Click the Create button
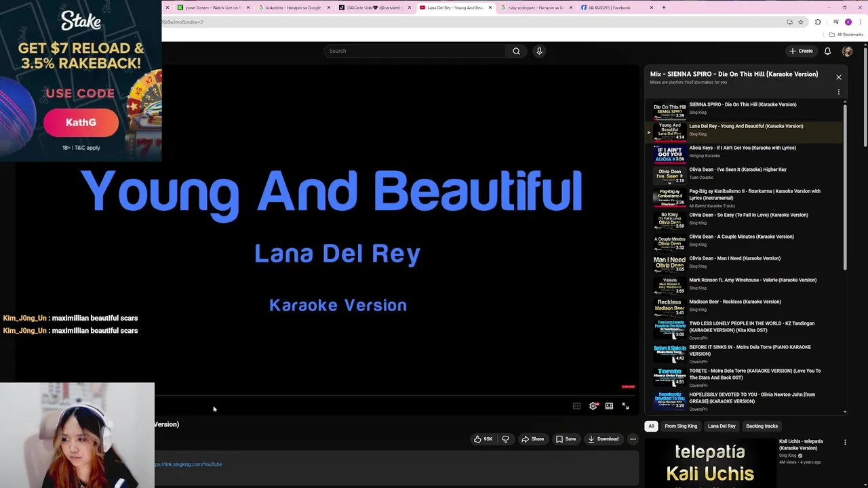This screenshot has height=488, width=868. point(801,51)
